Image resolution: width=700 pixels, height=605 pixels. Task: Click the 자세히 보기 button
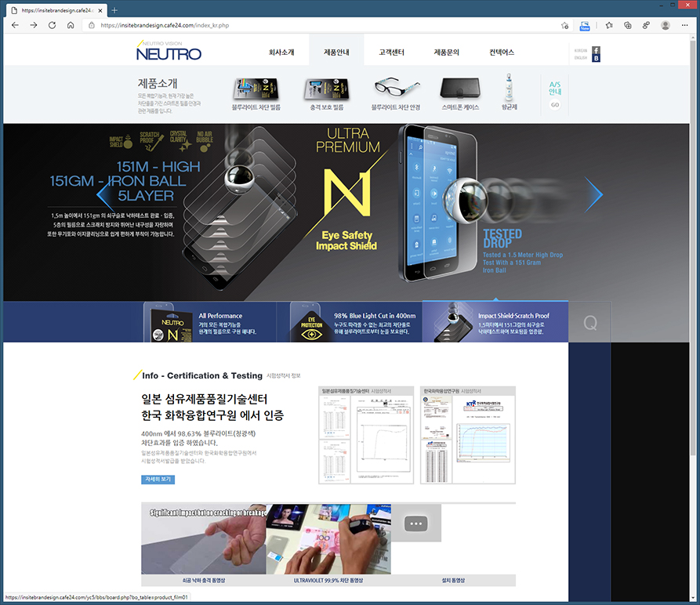(x=158, y=479)
